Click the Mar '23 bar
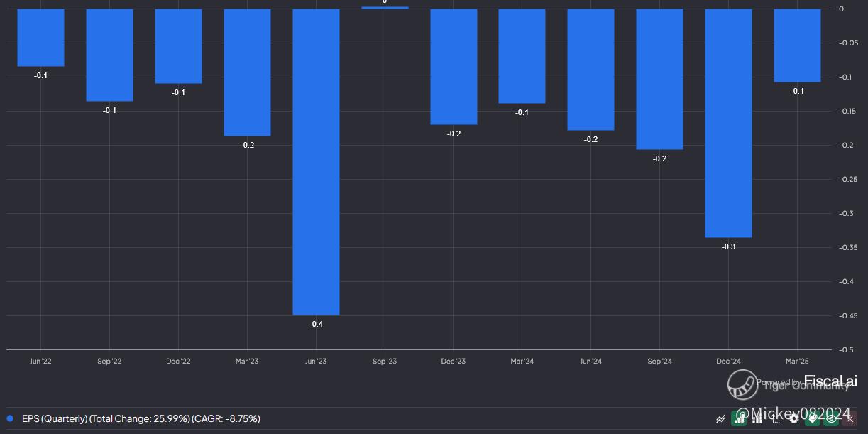This screenshot has width=868, height=434. click(247, 72)
